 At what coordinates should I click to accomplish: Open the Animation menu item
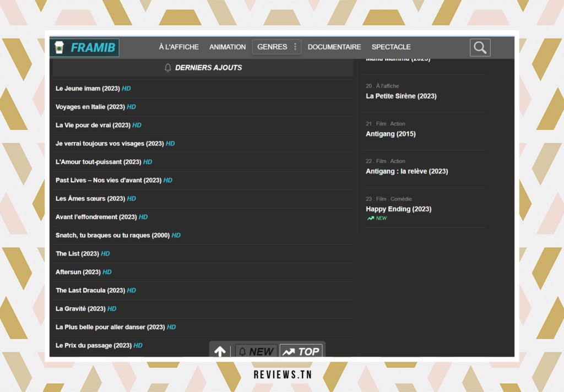click(x=227, y=47)
